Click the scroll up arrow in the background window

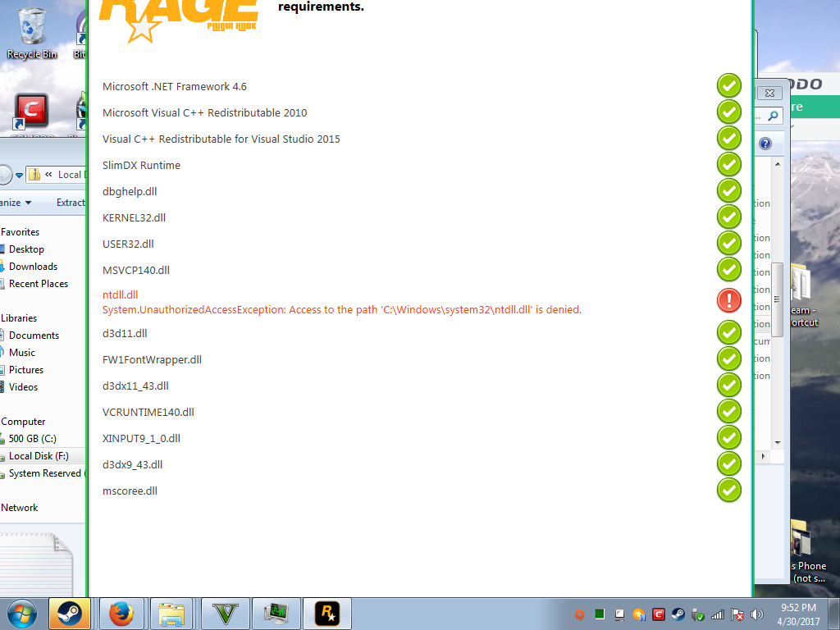coord(778,164)
